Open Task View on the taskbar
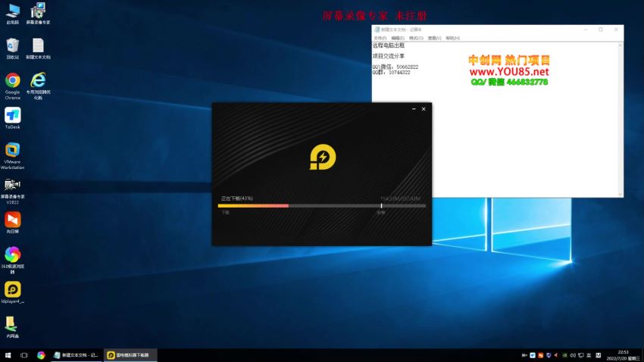Image resolution: width=644 pixels, height=362 pixels. point(23,355)
